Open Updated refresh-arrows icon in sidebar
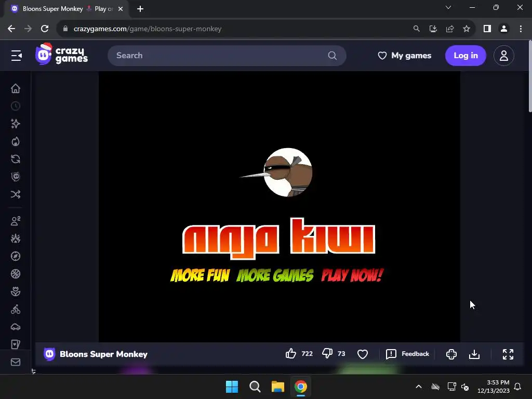Image resolution: width=532 pixels, height=399 pixels. click(x=16, y=159)
